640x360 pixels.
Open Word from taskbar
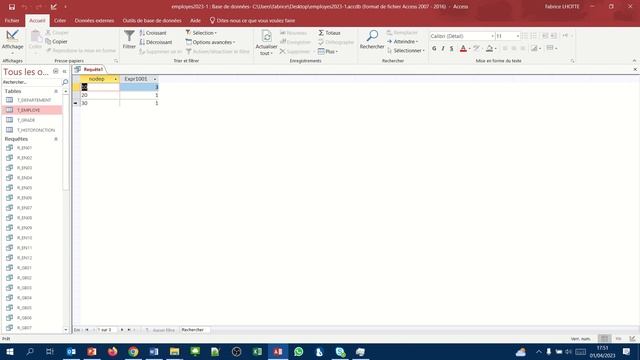154,352
